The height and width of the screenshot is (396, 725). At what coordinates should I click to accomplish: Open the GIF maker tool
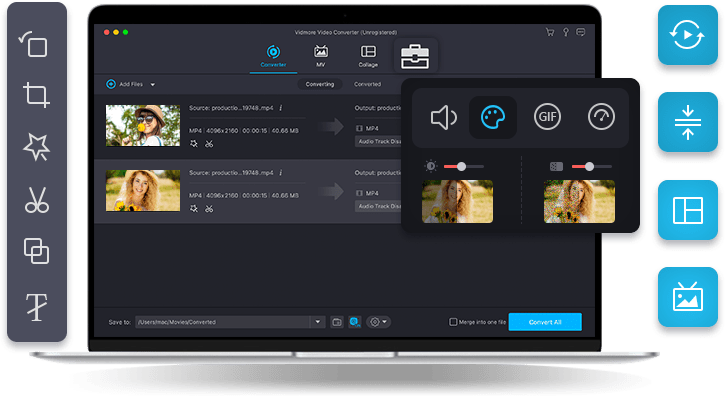pos(547,117)
